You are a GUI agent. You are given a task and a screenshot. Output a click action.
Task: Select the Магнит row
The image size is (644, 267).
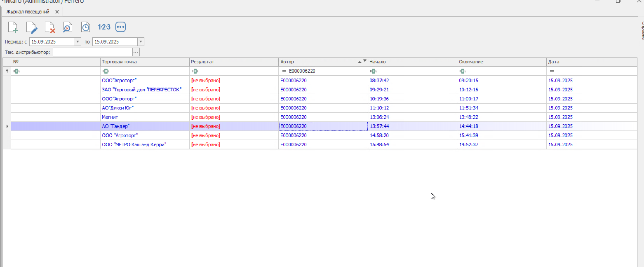click(x=324, y=117)
